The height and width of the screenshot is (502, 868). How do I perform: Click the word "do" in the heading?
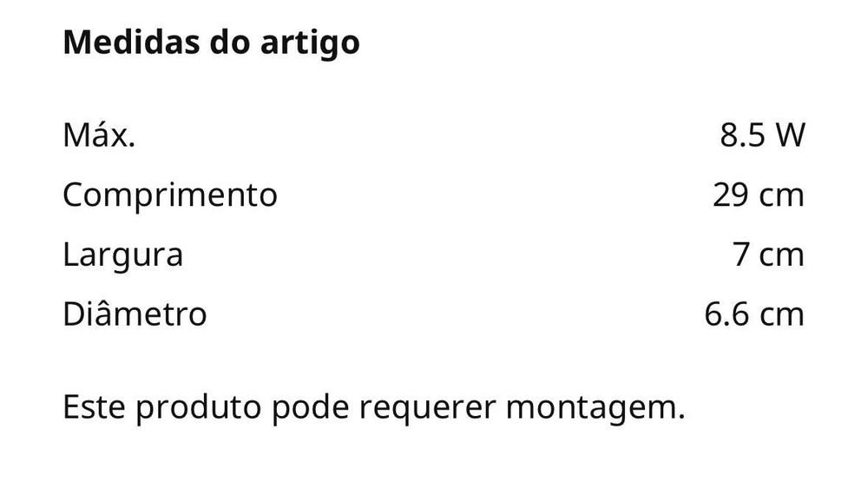[x=227, y=43]
